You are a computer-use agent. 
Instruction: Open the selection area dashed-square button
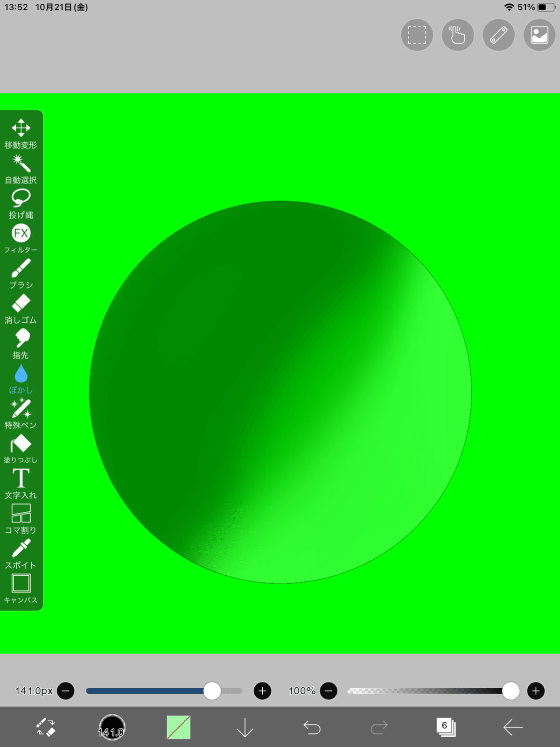(x=417, y=35)
